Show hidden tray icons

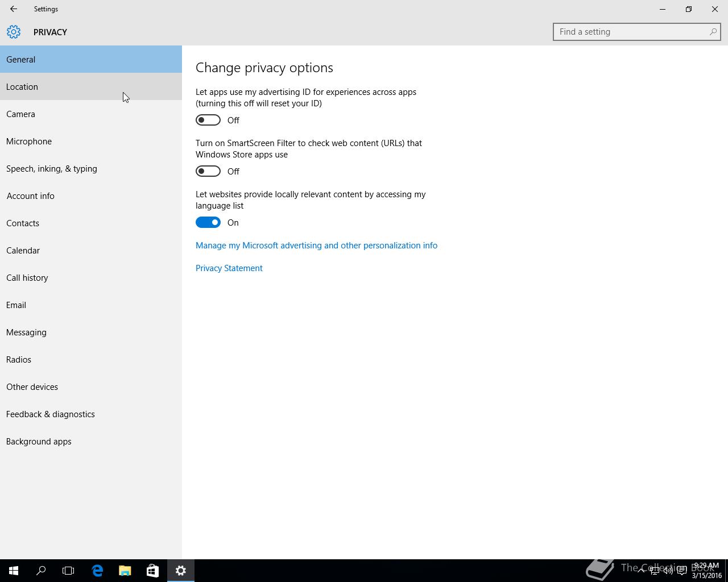(641, 571)
